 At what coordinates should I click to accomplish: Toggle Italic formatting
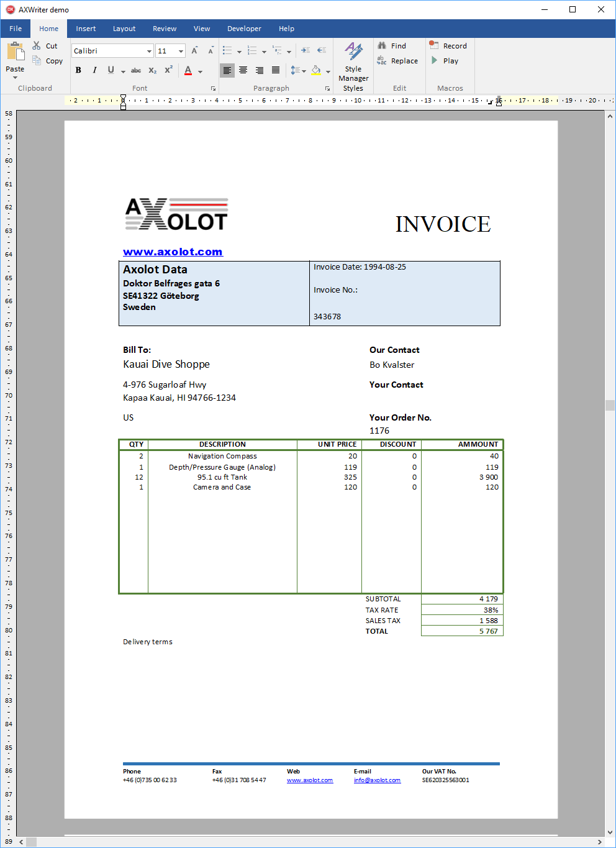click(x=94, y=70)
